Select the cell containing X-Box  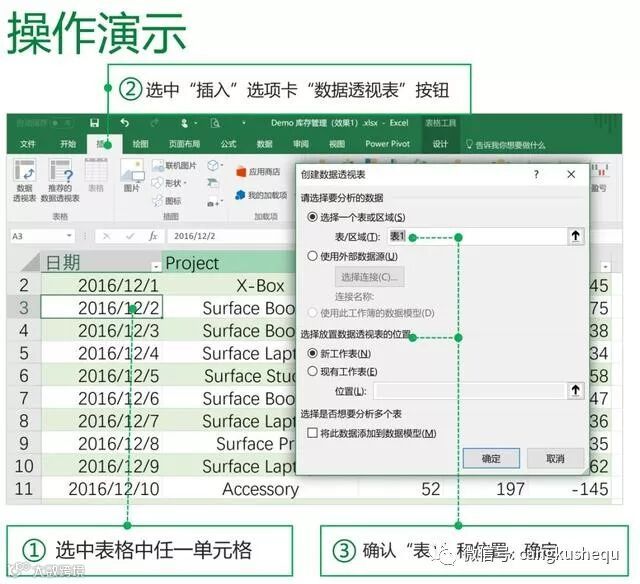pos(229,285)
